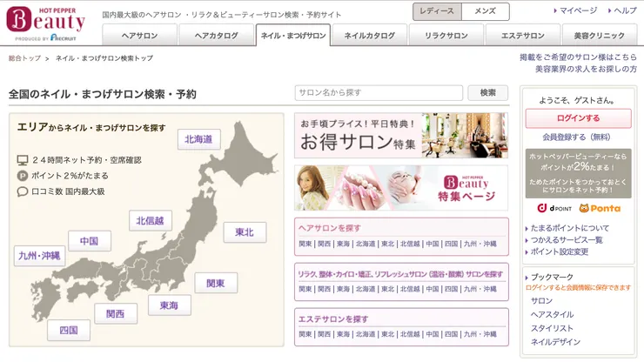Viewport: 644px width, 362px height.
Task: Open bookmarked サロン link
Action: 541,301
